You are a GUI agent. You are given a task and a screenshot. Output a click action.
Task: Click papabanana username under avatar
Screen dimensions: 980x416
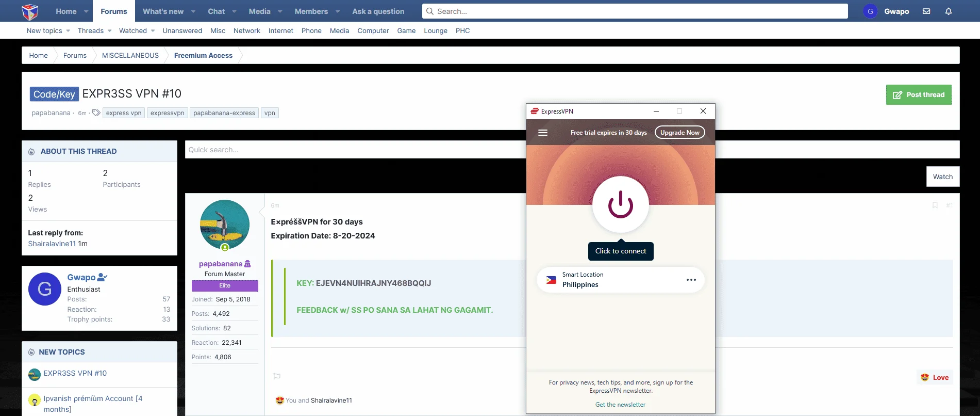(221, 264)
